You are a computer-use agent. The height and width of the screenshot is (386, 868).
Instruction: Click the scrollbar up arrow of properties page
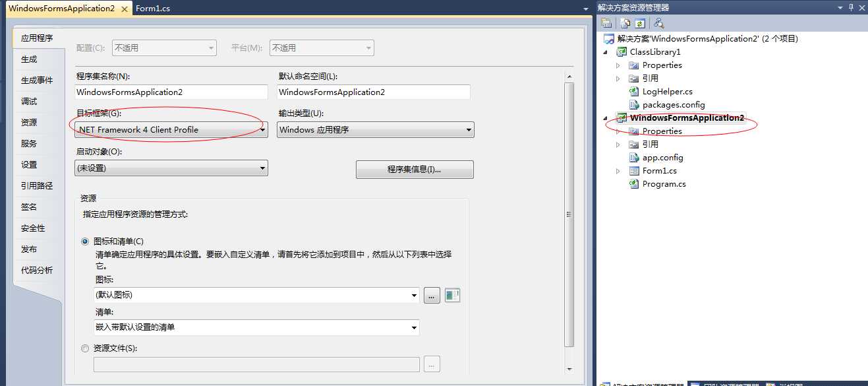pyautogui.click(x=569, y=77)
